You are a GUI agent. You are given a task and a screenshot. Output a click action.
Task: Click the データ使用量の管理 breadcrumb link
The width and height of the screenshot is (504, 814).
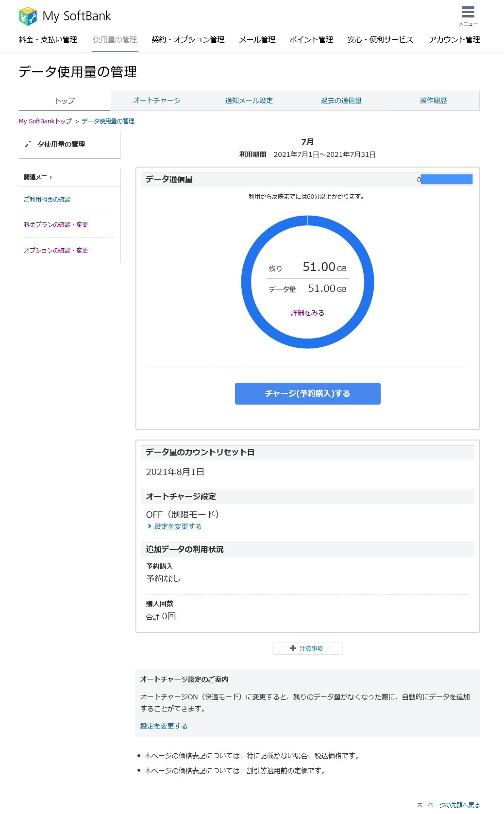tap(108, 121)
